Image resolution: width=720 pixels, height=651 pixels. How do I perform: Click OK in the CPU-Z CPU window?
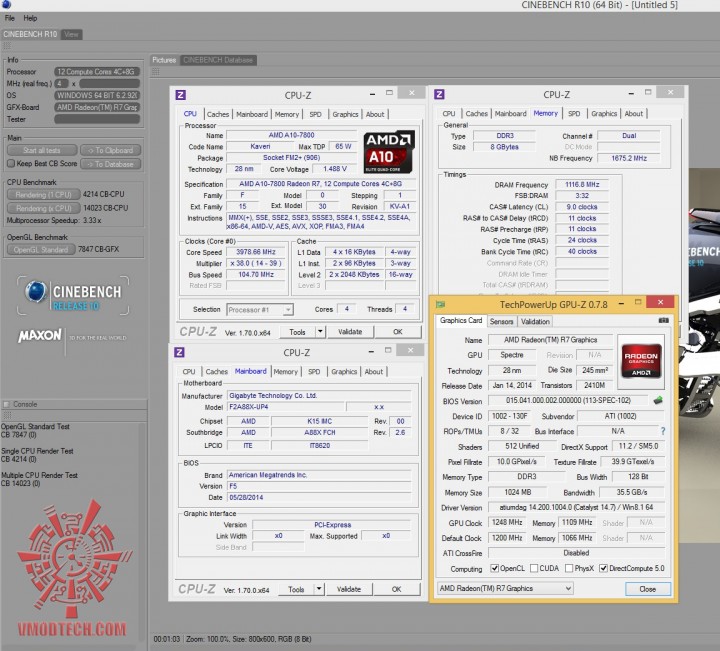(x=398, y=331)
